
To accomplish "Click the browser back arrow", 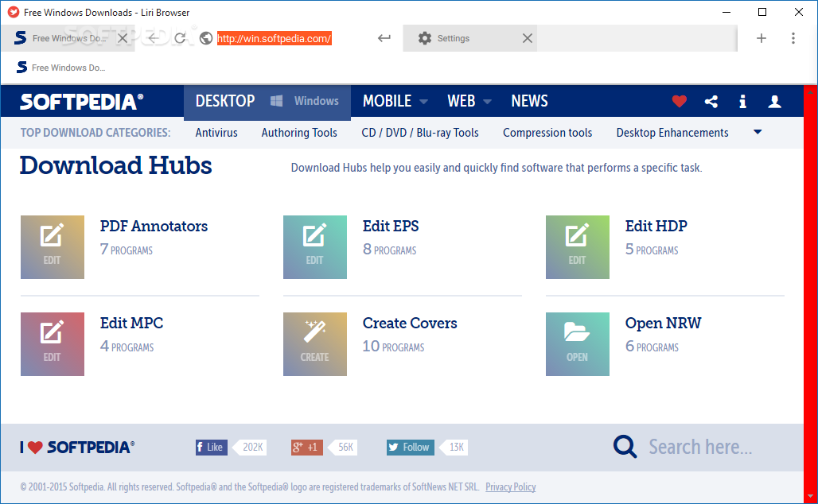I will click(x=153, y=38).
